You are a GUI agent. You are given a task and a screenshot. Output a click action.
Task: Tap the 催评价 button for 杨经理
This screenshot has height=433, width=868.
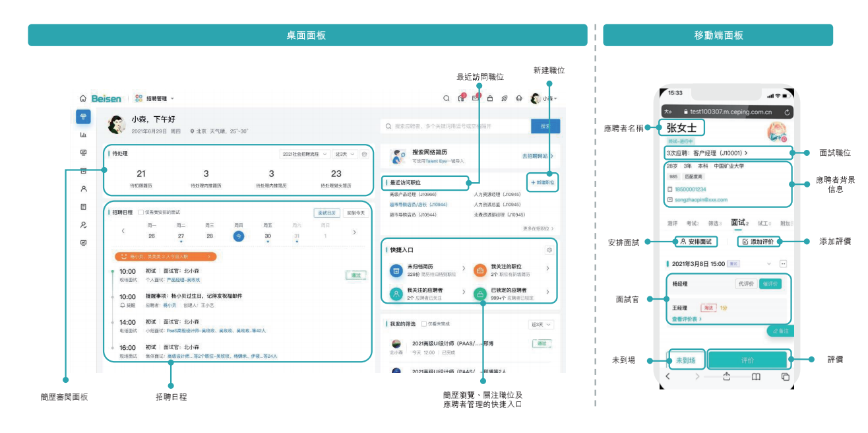pyautogui.click(x=770, y=284)
